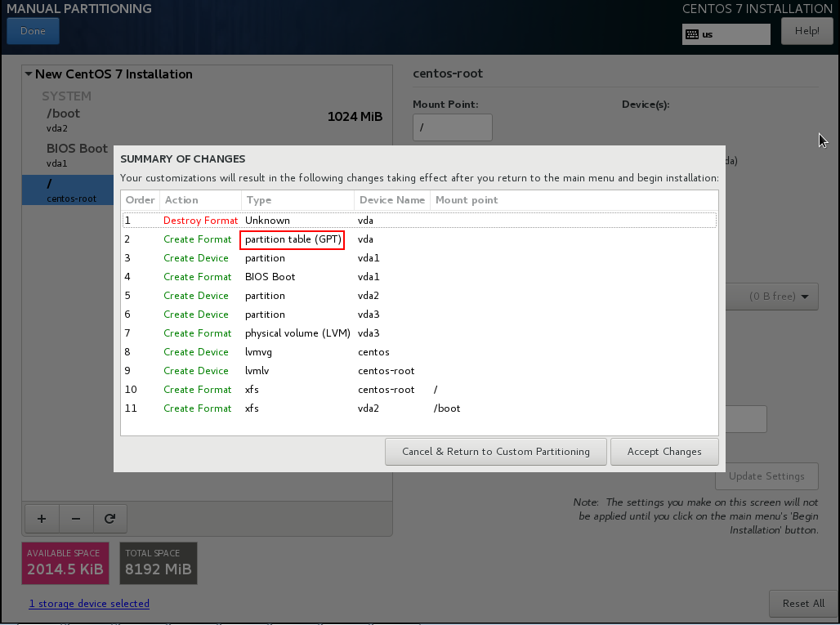Click the Reset All button
The image size is (840, 625).
[803, 604]
